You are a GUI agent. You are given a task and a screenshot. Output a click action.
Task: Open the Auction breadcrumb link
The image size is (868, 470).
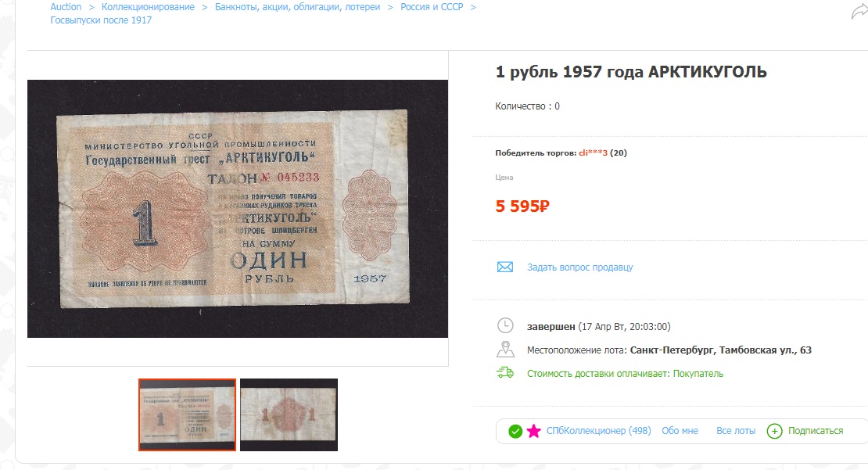pos(66,6)
